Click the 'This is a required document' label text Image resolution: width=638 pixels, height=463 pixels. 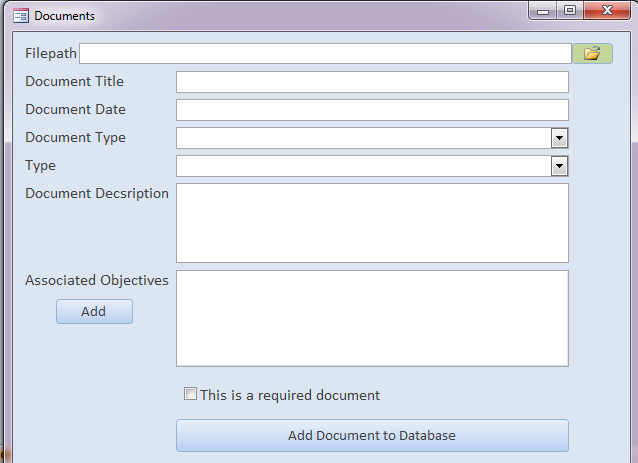(290, 395)
